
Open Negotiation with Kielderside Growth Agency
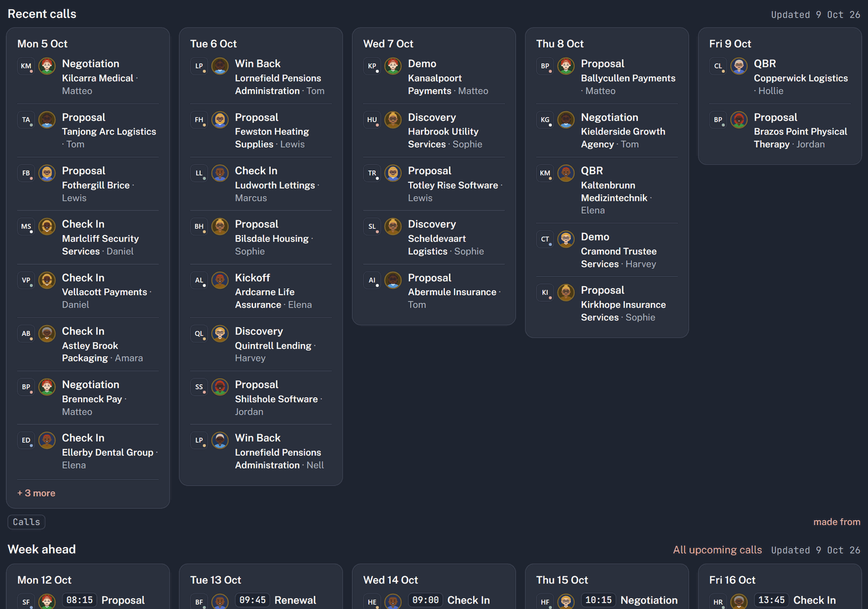click(607, 130)
